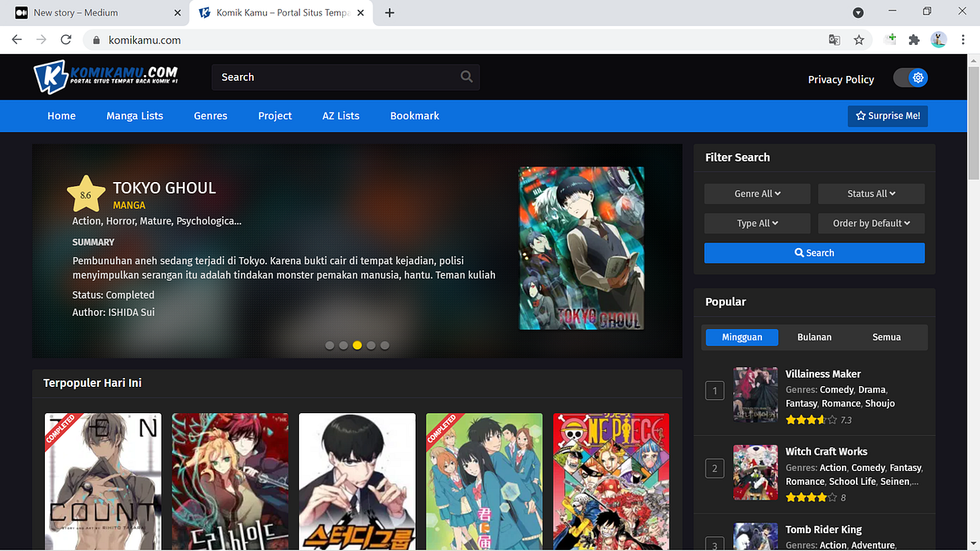Screen dimensions: 980x551
Task: Open AZ Lists menu item
Action: pos(341,116)
